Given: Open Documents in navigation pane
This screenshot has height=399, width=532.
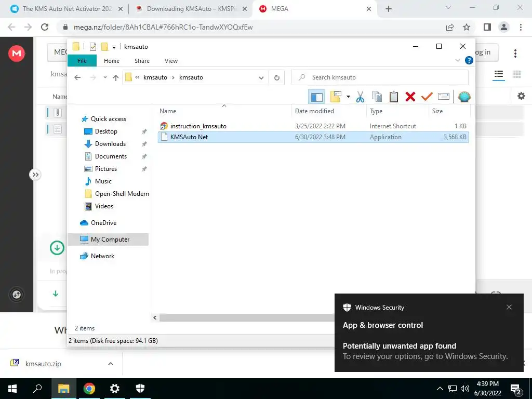Looking at the screenshot, I should click(111, 156).
